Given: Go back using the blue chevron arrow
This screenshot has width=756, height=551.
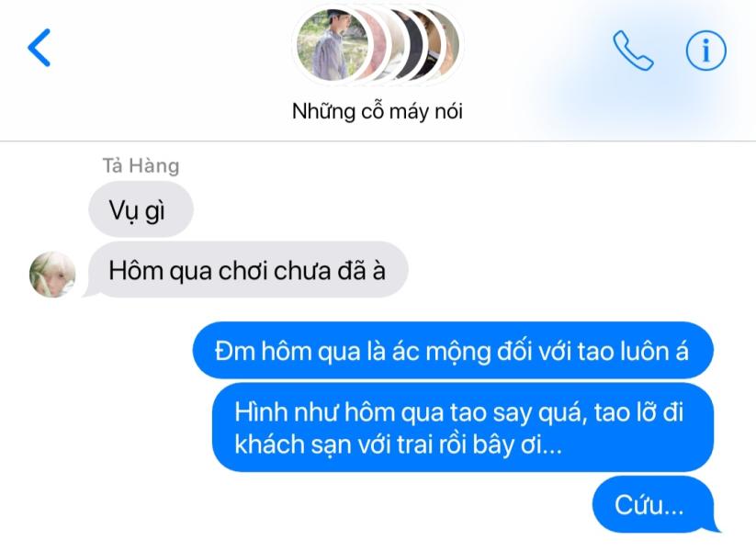Looking at the screenshot, I should 39,47.
